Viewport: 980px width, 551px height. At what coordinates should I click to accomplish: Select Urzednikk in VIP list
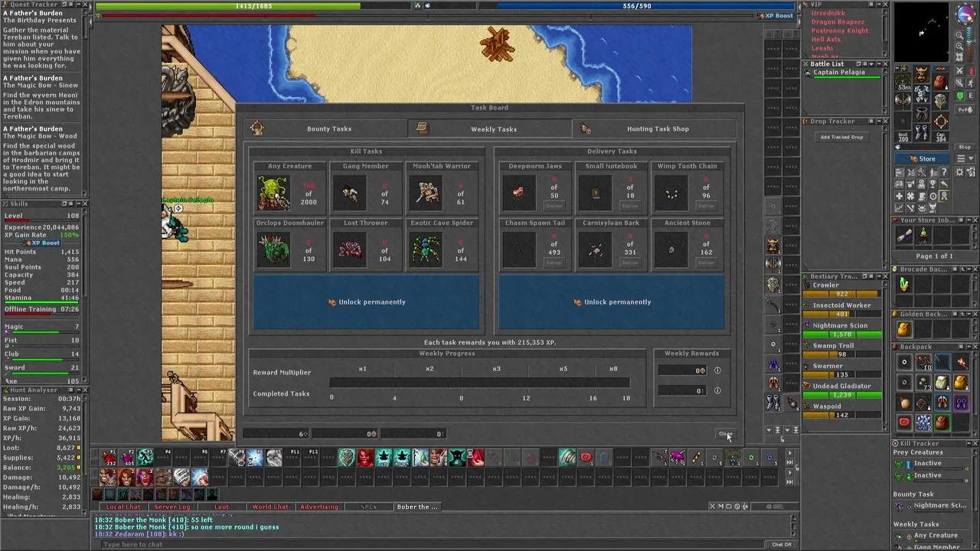(x=828, y=13)
